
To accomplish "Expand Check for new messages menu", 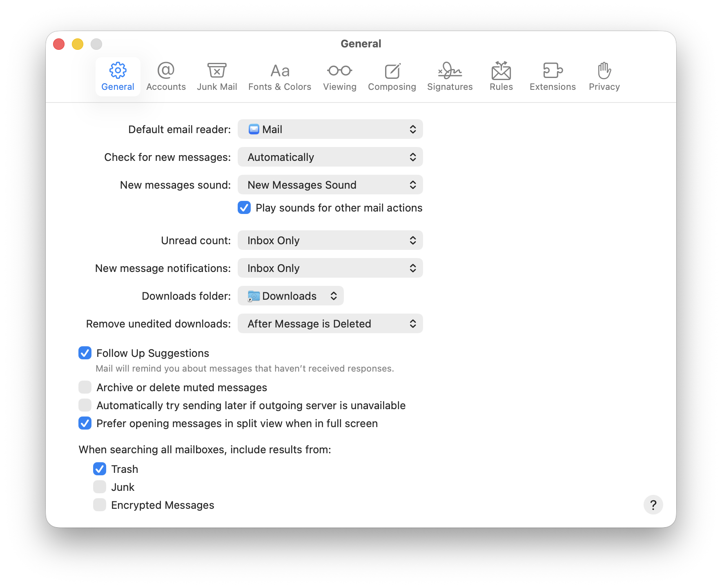I will [330, 157].
